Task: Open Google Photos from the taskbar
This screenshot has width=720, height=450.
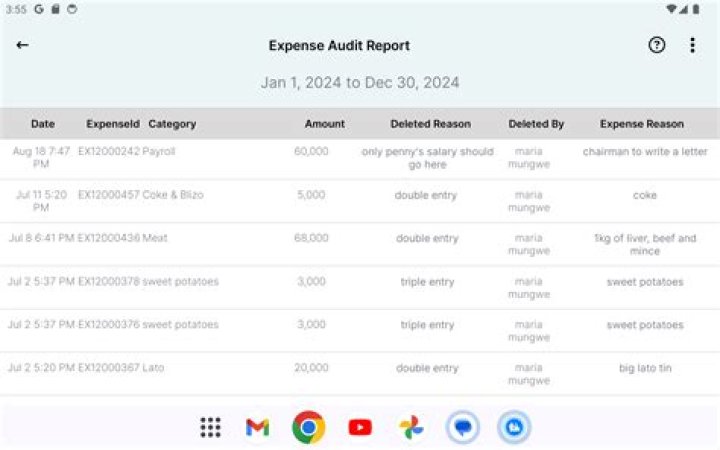Action: coord(411,427)
